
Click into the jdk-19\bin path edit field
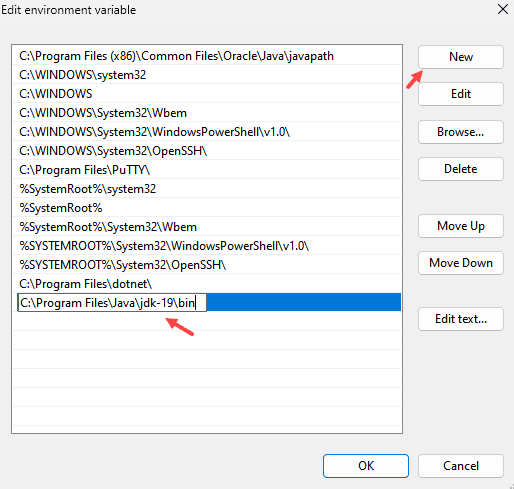(112, 303)
